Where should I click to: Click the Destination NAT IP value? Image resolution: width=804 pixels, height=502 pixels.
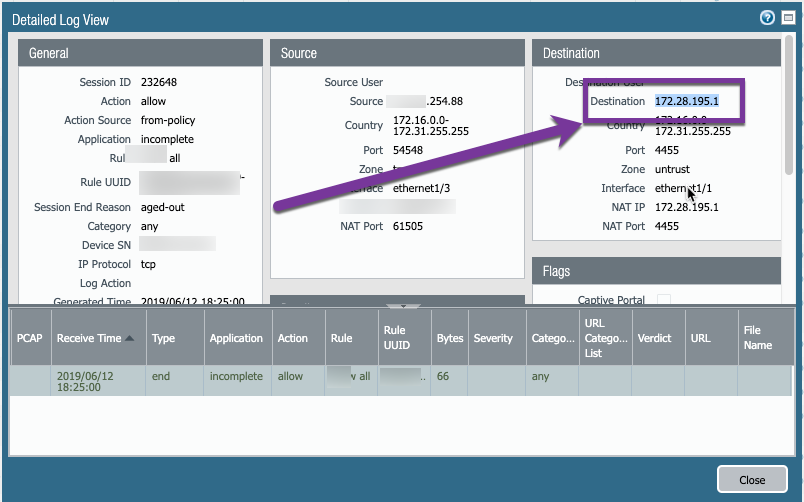[x=686, y=207]
